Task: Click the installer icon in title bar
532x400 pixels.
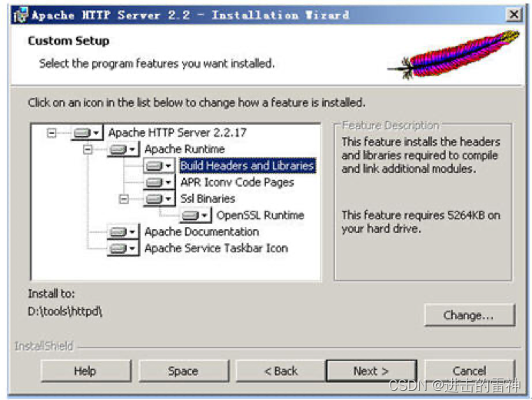Action: click(20, 15)
